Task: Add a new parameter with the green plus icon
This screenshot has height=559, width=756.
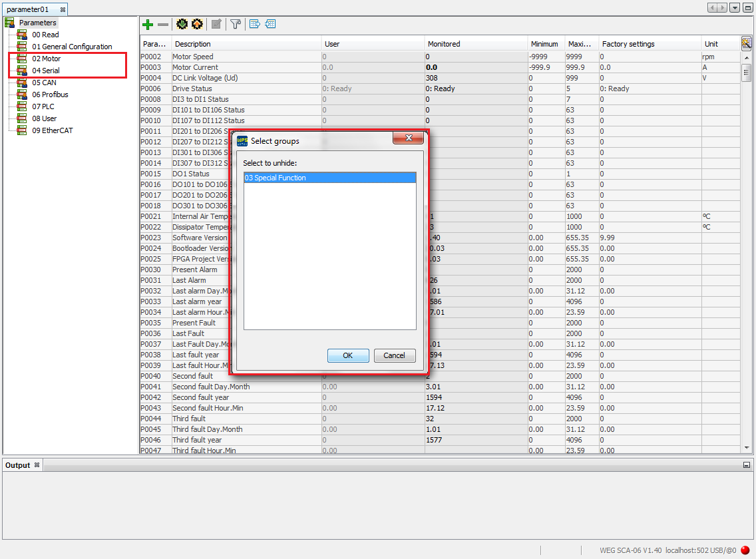Action: point(148,25)
